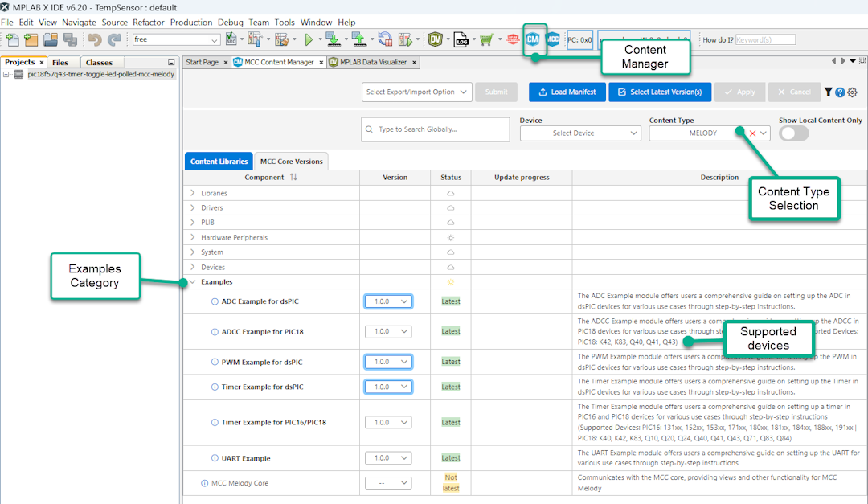Click the sort arrows beside Component header

(293, 177)
